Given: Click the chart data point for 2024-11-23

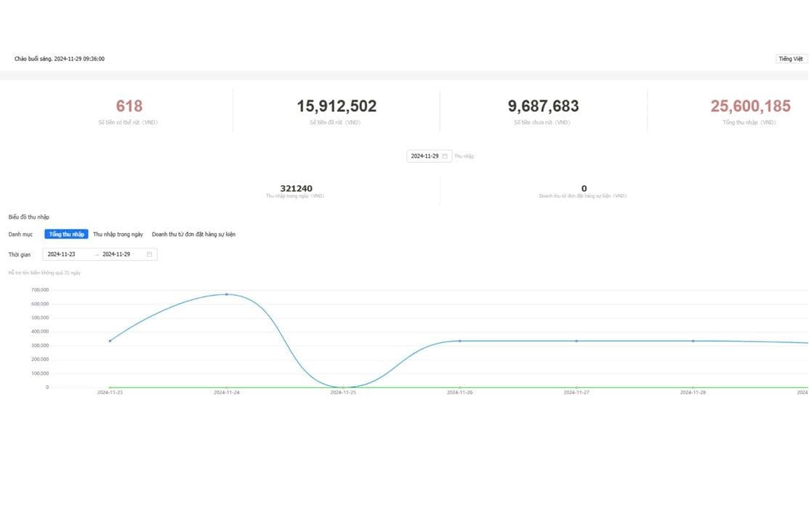Looking at the screenshot, I should [110, 341].
